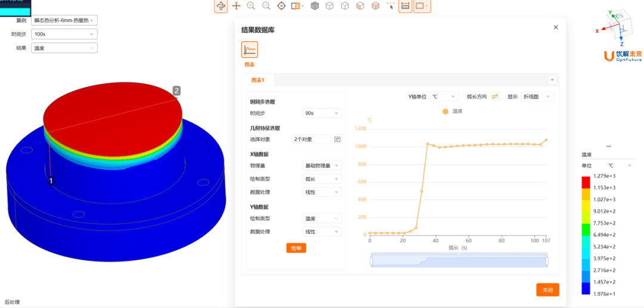Click the XYZ coordinate probe cursor icon
Viewport: 644px width, 308px height.
click(x=390, y=6)
